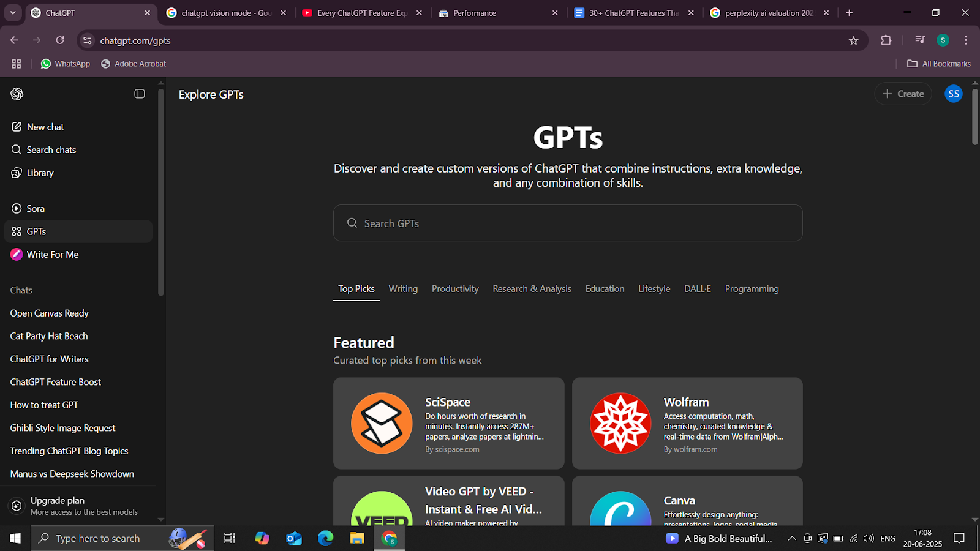Screen dimensions: 980x551
Task: Click the Upgrade plan icon
Action: point(17,506)
